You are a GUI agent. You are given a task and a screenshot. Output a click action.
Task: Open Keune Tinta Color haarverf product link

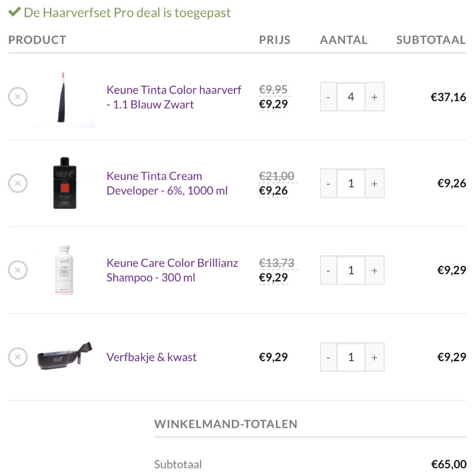click(x=174, y=97)
